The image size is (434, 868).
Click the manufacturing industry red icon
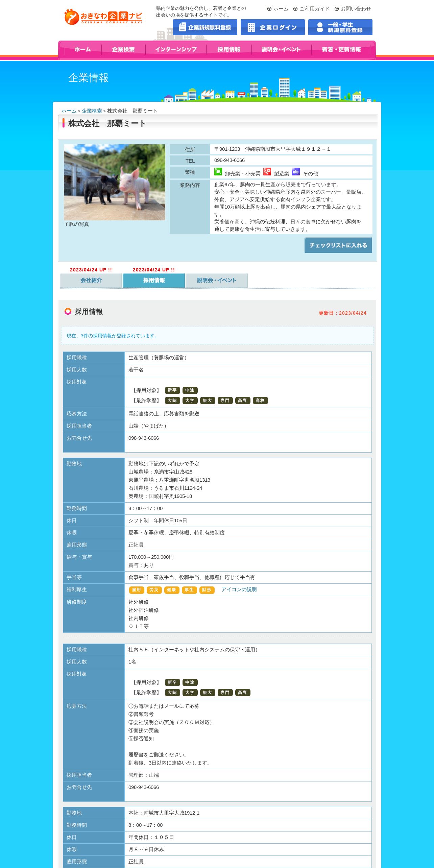click(267, 172)
